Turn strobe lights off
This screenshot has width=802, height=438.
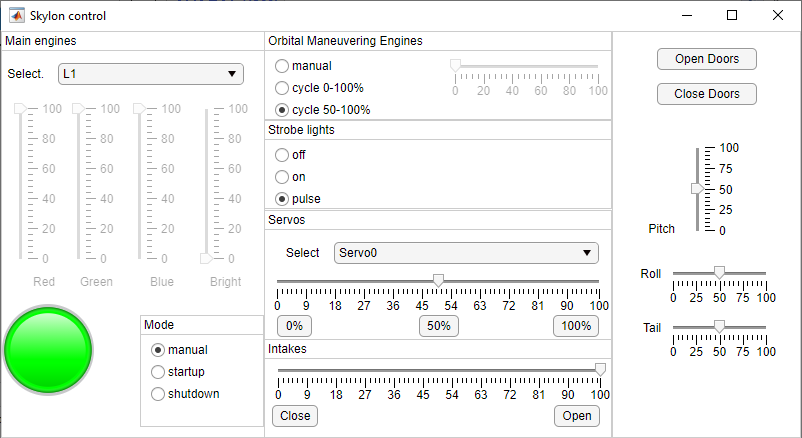coord(282,155)
